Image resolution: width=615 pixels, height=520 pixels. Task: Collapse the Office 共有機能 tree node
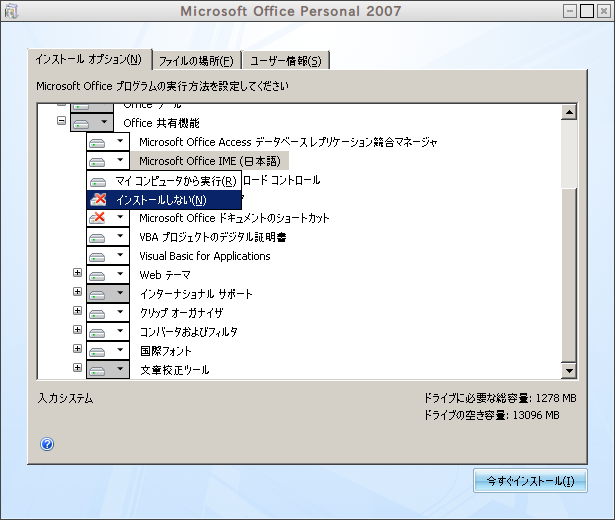(x=62, y=121)
